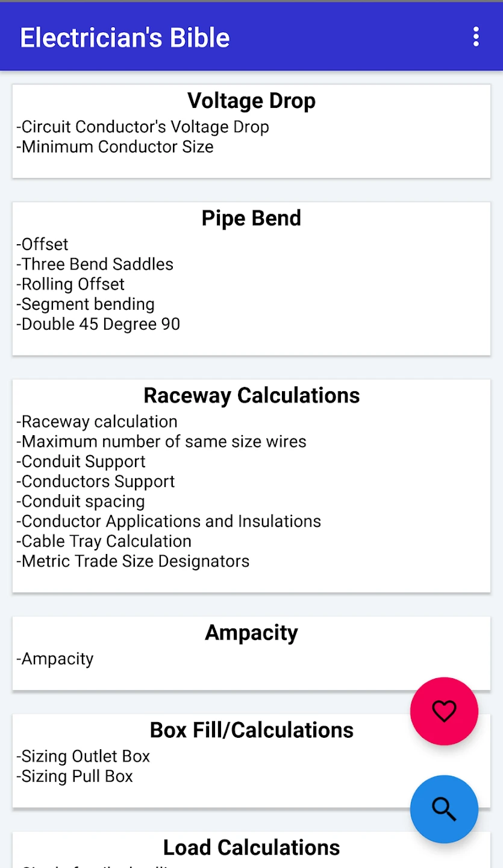Open the Offset pipe bend calculator
This screenshot has height=868, width=503.
tap(43, 245)
